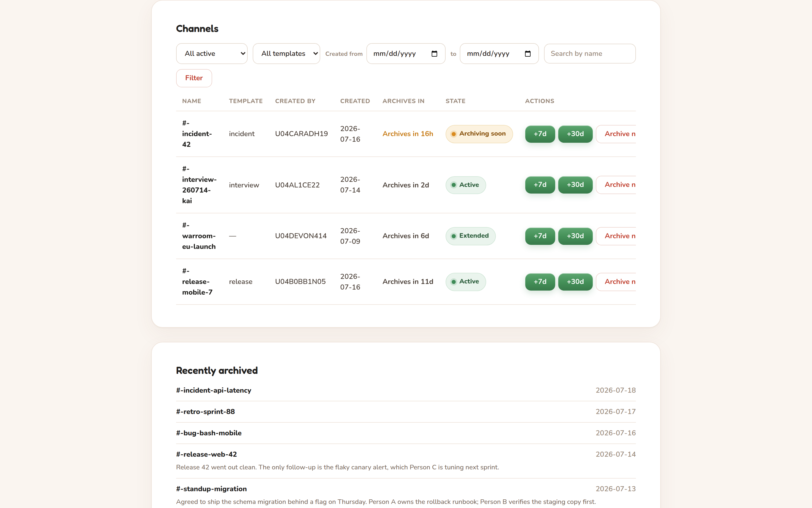Click the TEMPLATE column header

[246, 101]
